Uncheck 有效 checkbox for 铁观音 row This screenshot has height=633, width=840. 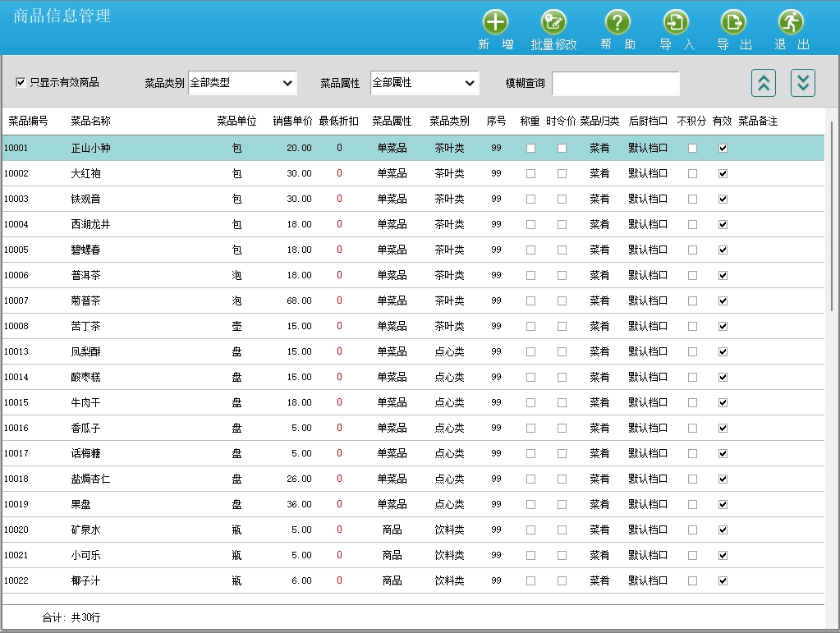[723, 200]
